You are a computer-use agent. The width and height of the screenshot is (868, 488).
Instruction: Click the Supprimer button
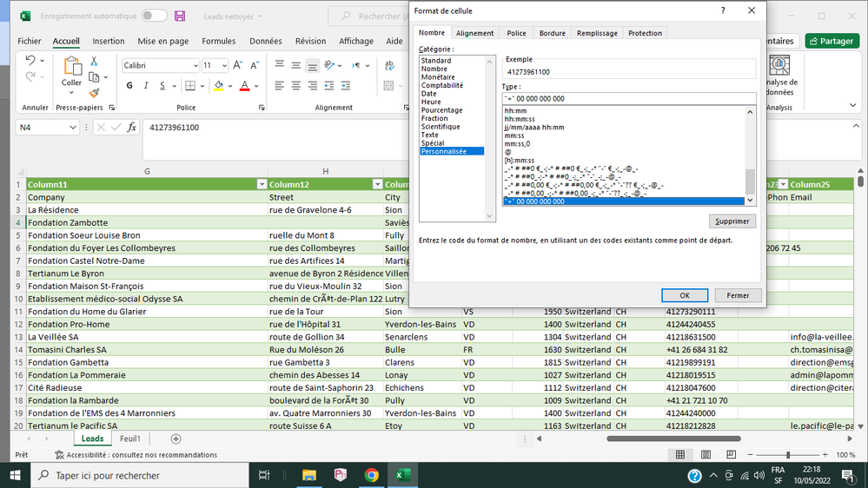pyautogui.click(x=732, y=221)
